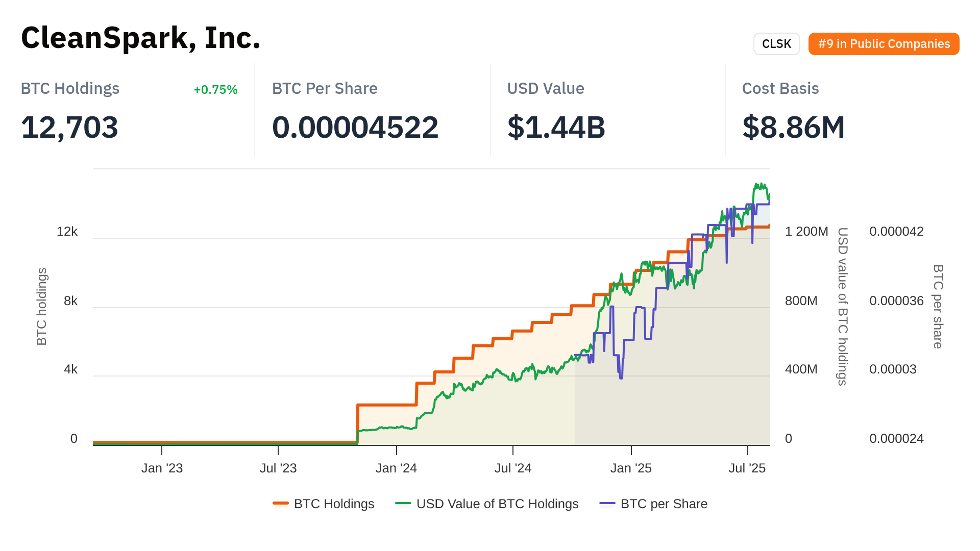Click the +0.75% change indicator
Screen dimensions: 980x551
tap(215, 90)
